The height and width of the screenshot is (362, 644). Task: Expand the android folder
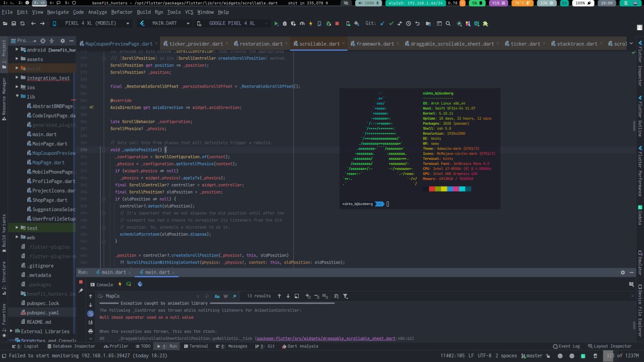[x=17, y=50]
